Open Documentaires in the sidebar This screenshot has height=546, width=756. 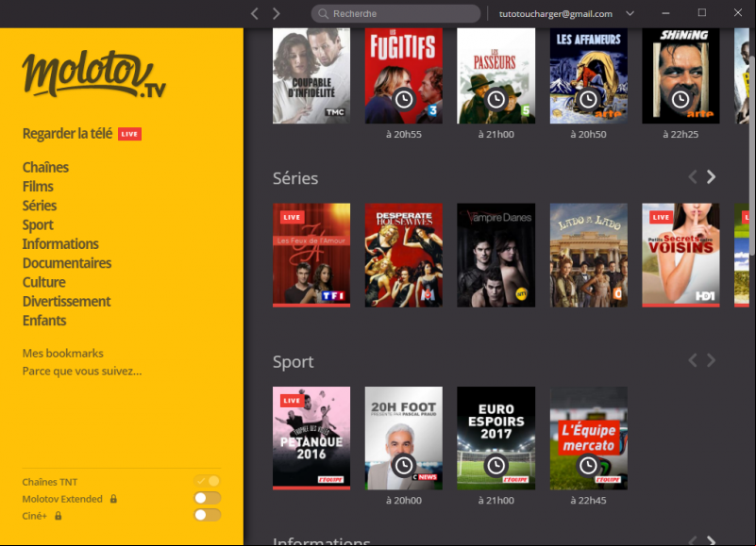[x=66, y=263]
